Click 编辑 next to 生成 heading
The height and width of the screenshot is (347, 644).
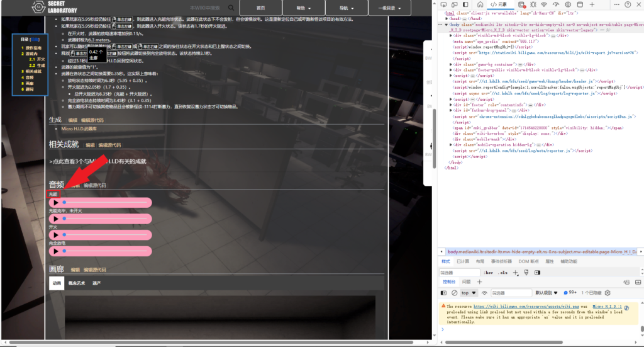(x=73, y=120)
